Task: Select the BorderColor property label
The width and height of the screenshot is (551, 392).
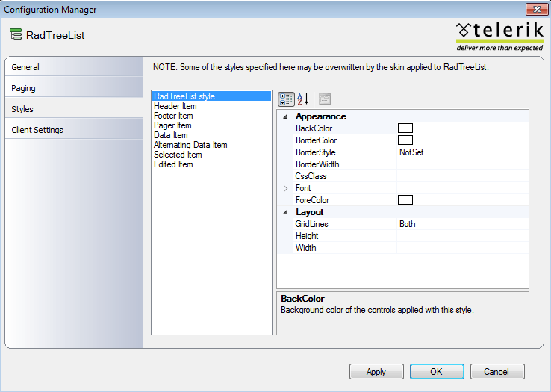Action: click(317, 140)
